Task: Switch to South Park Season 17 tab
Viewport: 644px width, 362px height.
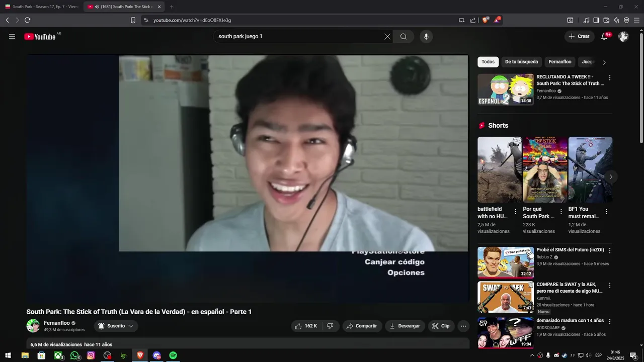Action: coord(42,7)
